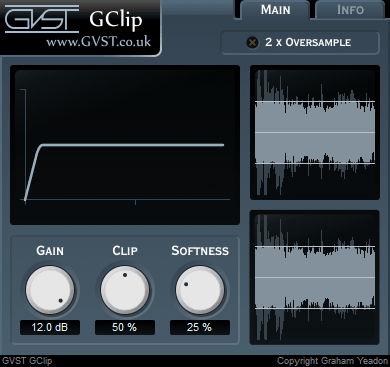Click the Softness label
Screen dimensions: 390x367
tap(200, 251)
